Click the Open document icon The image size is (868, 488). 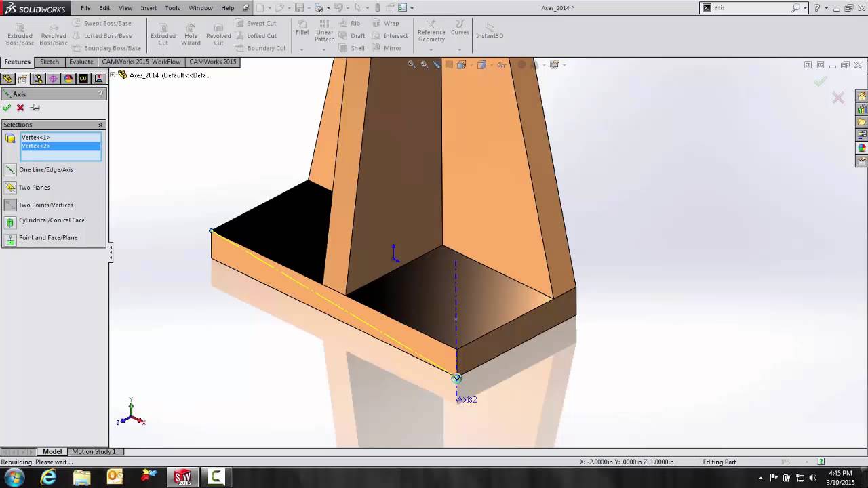coord(279,8)
